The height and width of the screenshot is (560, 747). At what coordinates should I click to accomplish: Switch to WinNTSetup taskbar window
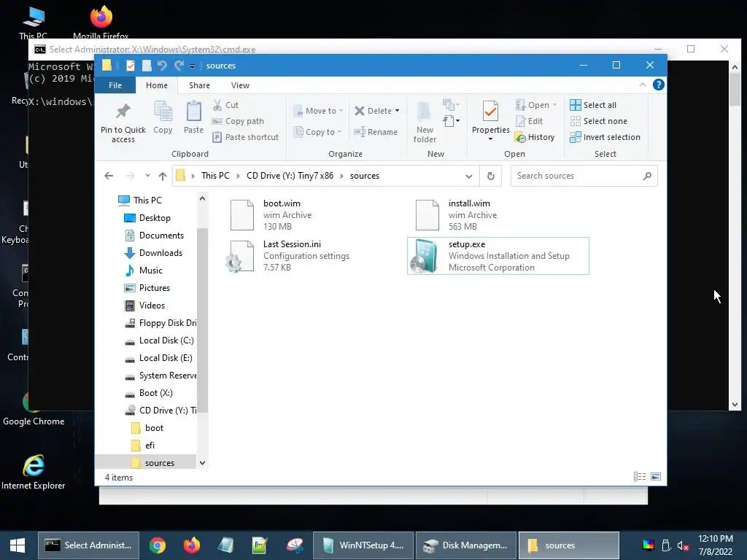(x=363, y=545)
